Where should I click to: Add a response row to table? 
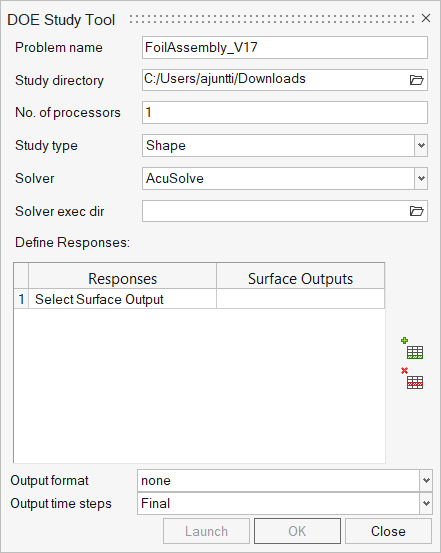coord(412,348)
